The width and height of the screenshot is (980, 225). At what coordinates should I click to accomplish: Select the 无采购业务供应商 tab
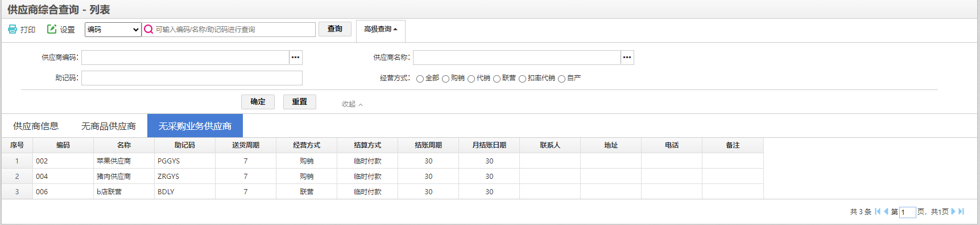pyautogui.click(x=195, y=126)
